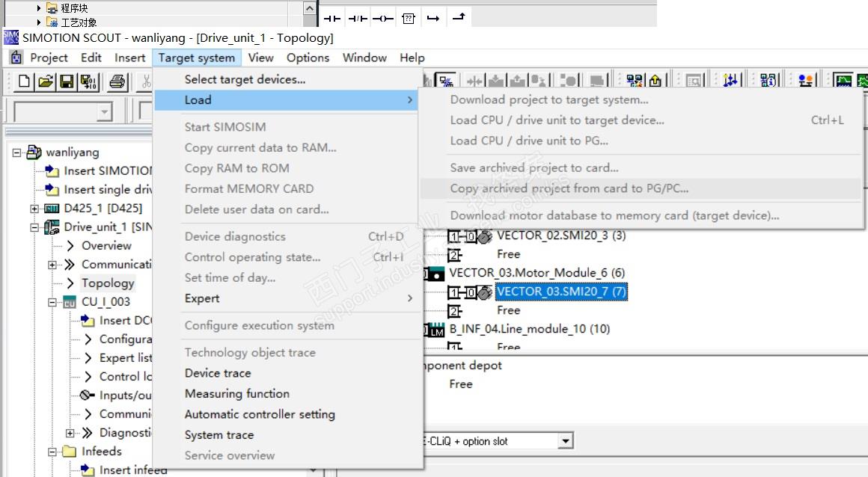
Task: Click the wanliyang project root icon
Action: click(x=34, y=152)
